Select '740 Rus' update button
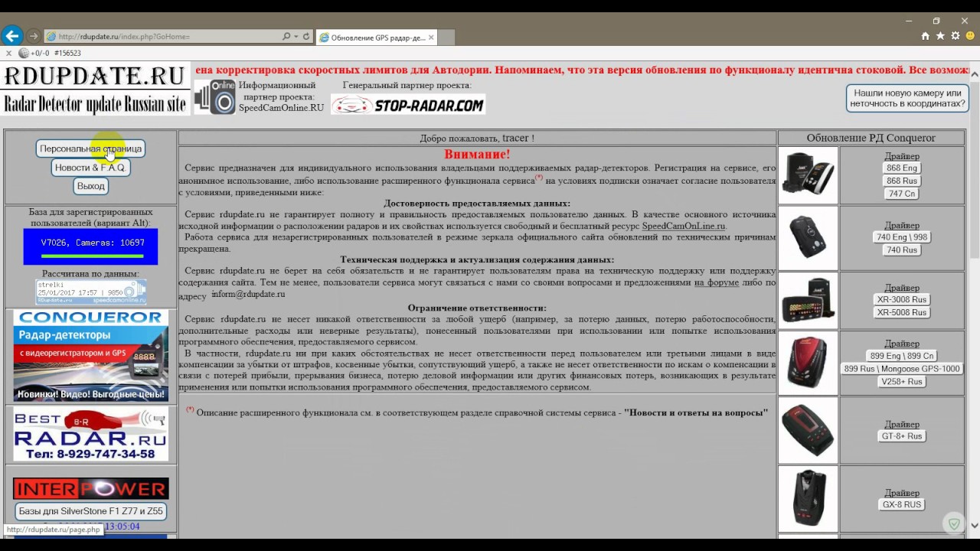 click(x=901, y=250)
